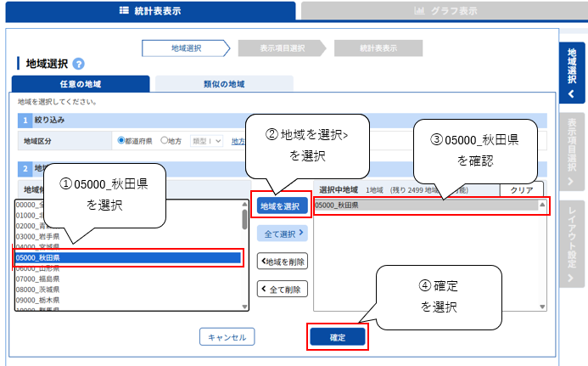Select the 地方 radio button
Viewport: 588px width, 366px height.
click(x=164, y=140)
